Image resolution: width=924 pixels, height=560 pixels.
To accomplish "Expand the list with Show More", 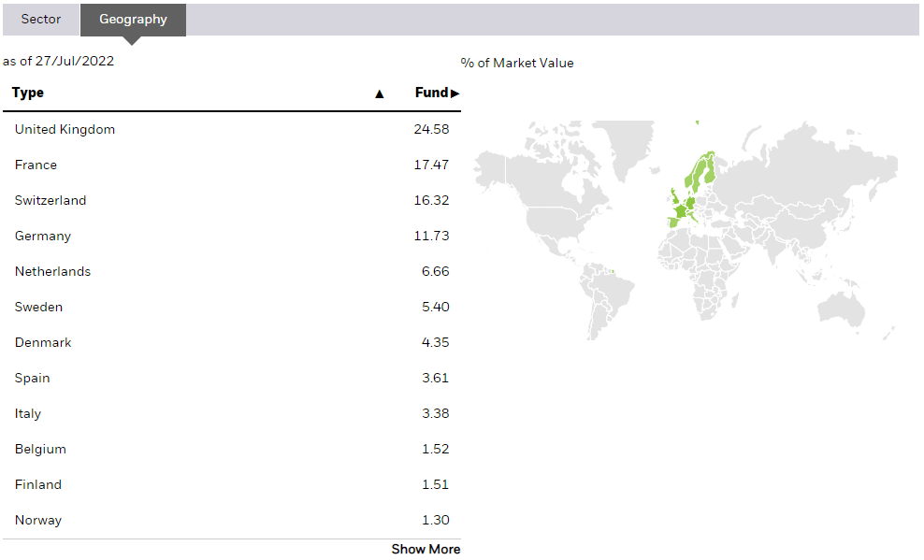I will (426, 549).
